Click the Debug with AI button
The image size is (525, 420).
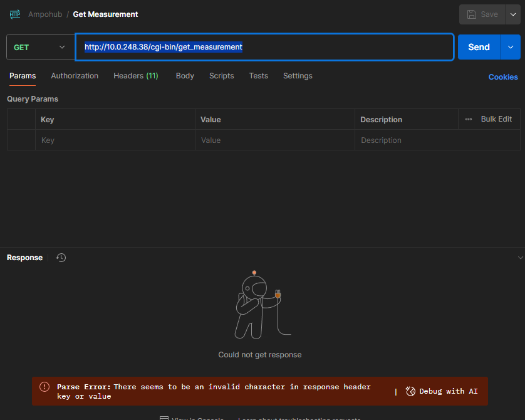[442, 391]
